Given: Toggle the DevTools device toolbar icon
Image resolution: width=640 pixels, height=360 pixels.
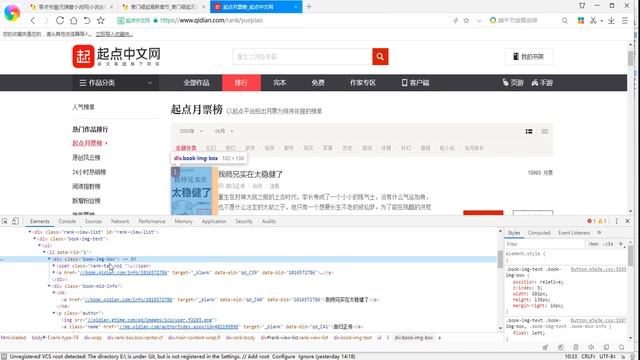Looking at the screenshot, I should pyautogui.click(x=15, y=221).
